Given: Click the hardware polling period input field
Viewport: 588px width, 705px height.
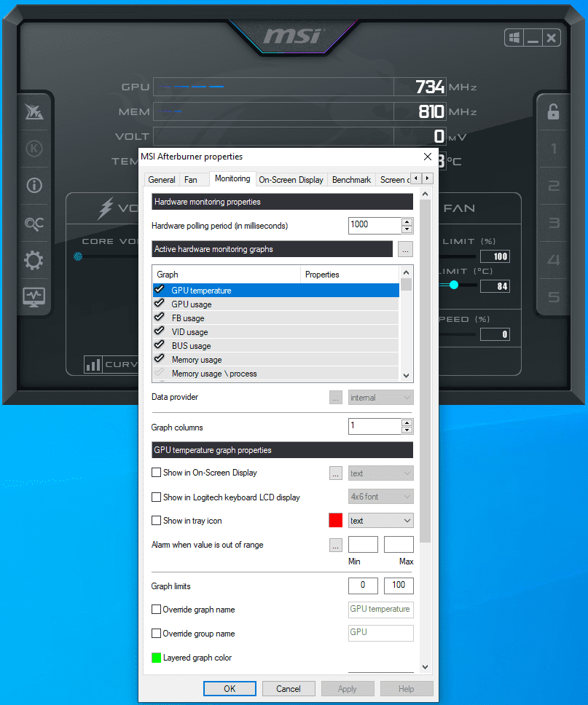Looking at the screenshot, I should [375, 226].
